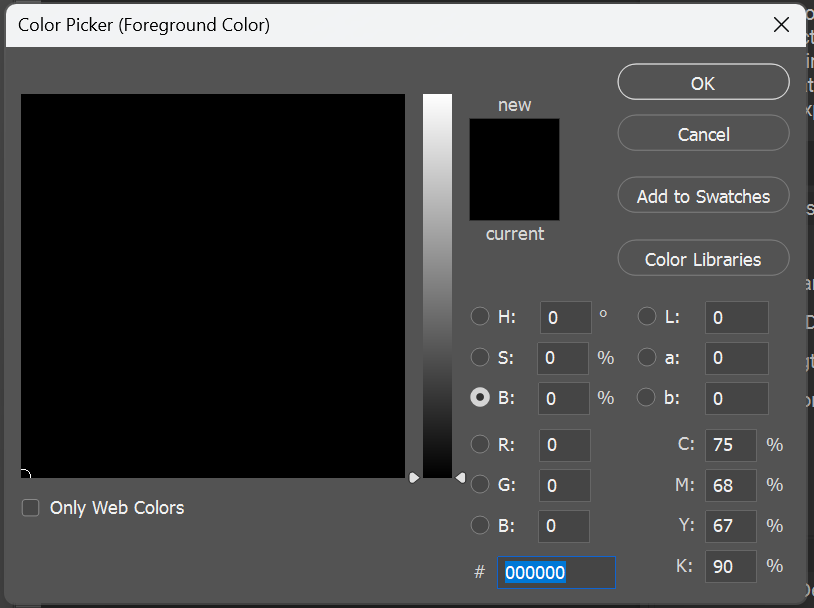Click the hex color code field
The height and width of the screenshot is (608, 814).
[556, 572]
